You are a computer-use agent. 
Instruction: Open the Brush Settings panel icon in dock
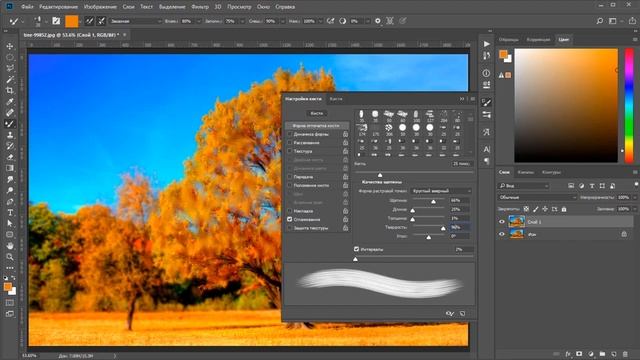coord(486,102)
